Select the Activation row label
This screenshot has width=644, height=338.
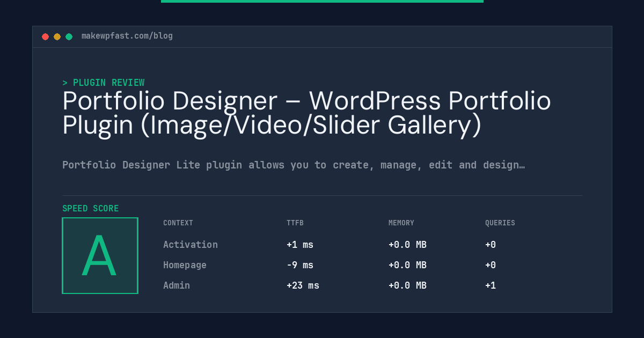pyautogui.click(x=191, y=245)
